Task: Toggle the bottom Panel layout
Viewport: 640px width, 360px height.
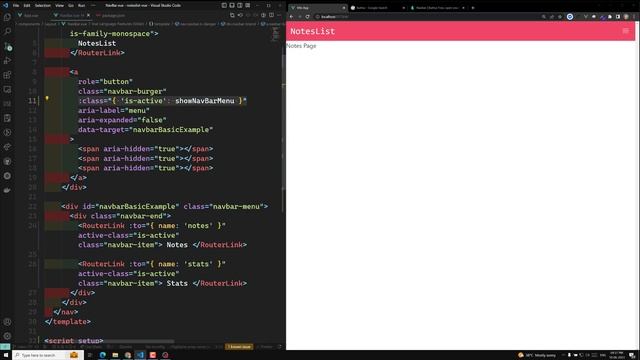Action: [232, 5]
